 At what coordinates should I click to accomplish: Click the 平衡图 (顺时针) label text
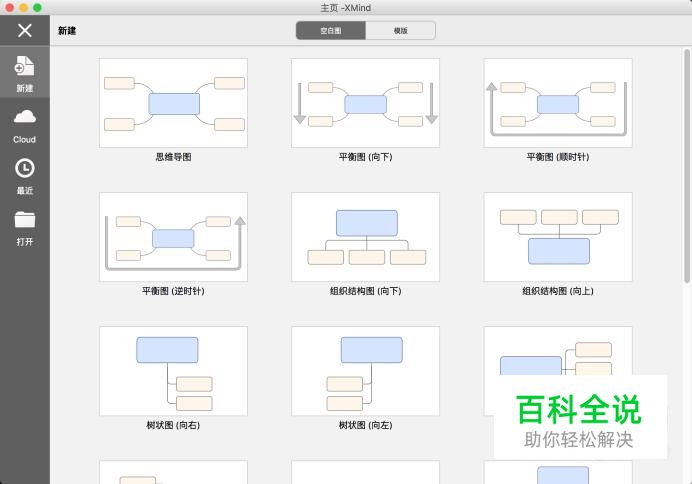(558, 157)
